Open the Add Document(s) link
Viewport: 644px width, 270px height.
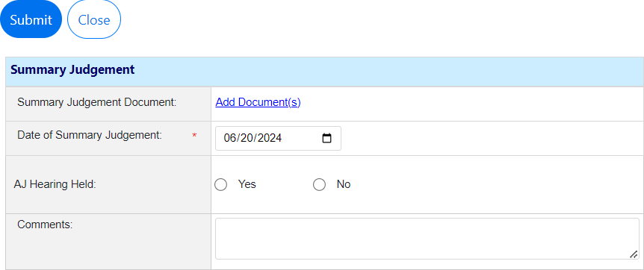pos(258,102)
